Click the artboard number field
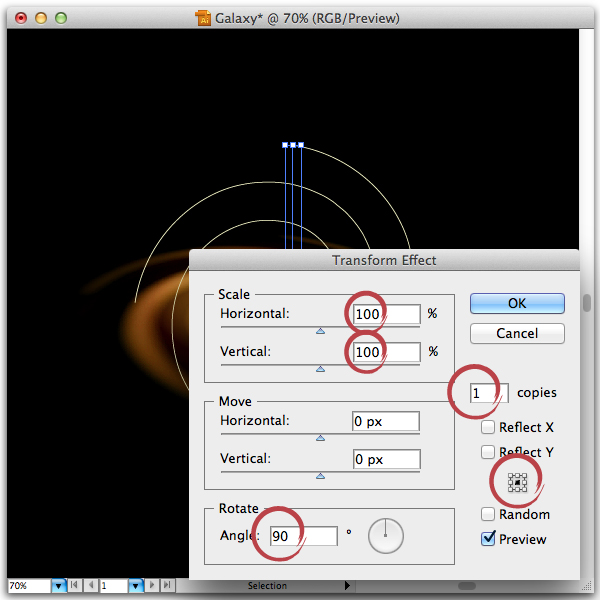This screenshot has height=600, width=600. tap(114, 585)
